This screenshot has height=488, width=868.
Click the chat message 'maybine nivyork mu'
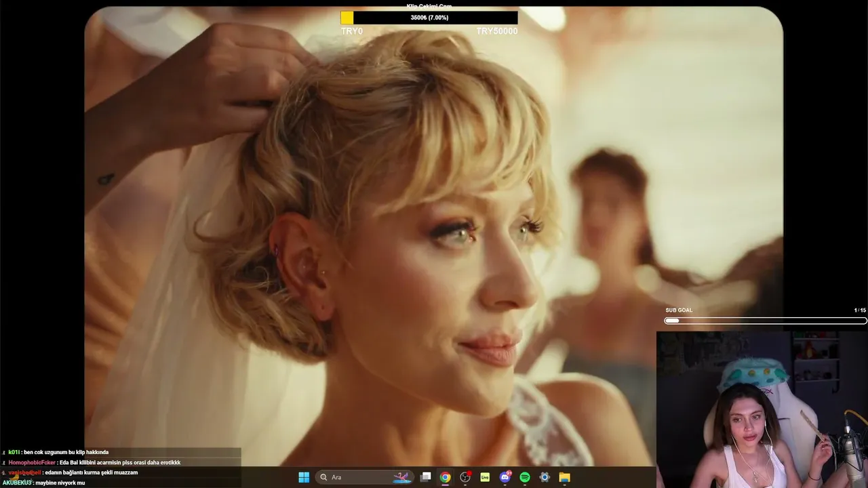click(60, 483)
